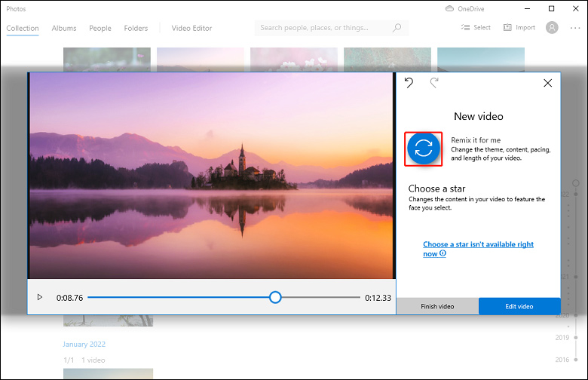Screen dimensions: 588x380
Task: Click the blue Remix it for me icon
Action: [424, 149]
